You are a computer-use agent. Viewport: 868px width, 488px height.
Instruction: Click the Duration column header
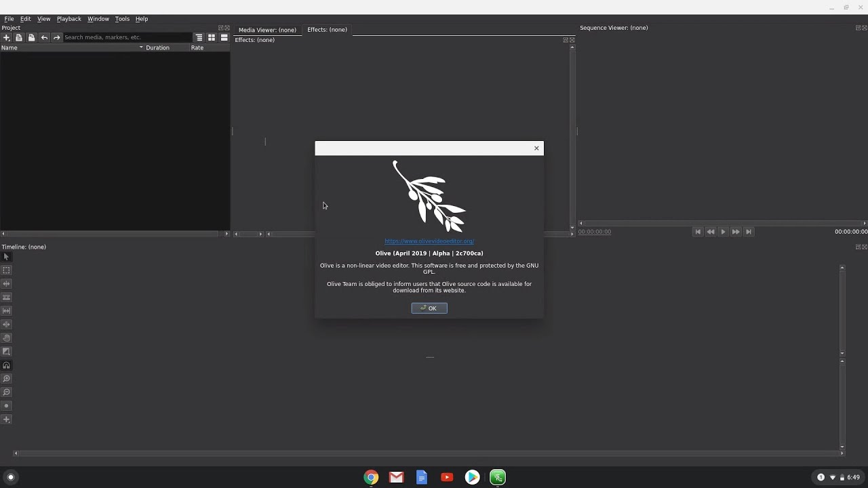[167, 48]
